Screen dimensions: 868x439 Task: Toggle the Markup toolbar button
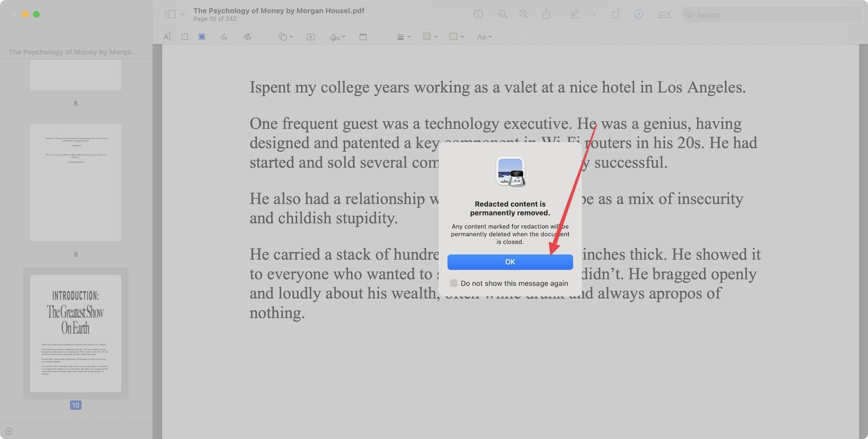tap(638, 14)
